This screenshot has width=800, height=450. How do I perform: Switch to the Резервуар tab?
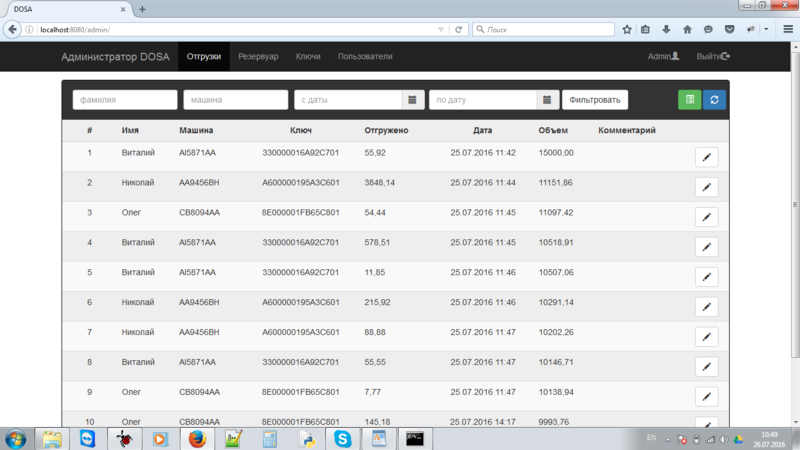click(258, 57)
